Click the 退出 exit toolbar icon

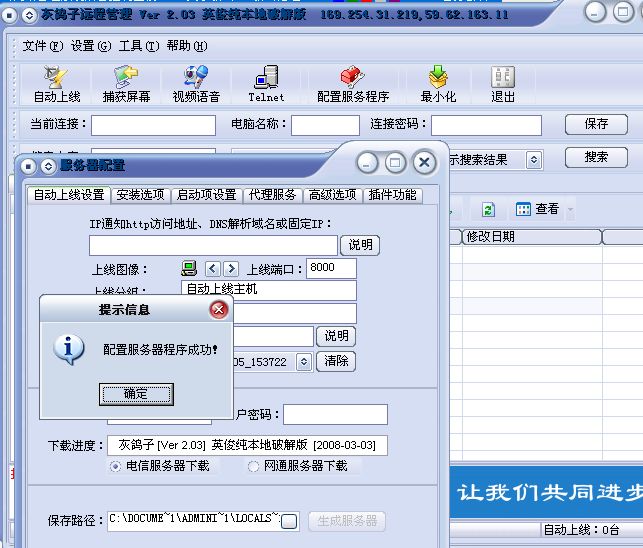(x=503, y=84)
